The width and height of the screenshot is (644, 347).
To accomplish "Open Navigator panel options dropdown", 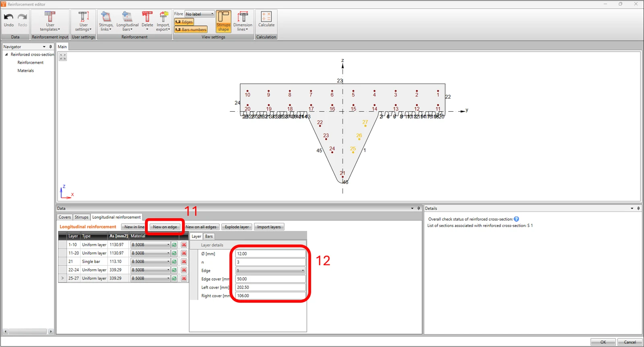I will 44,47.
